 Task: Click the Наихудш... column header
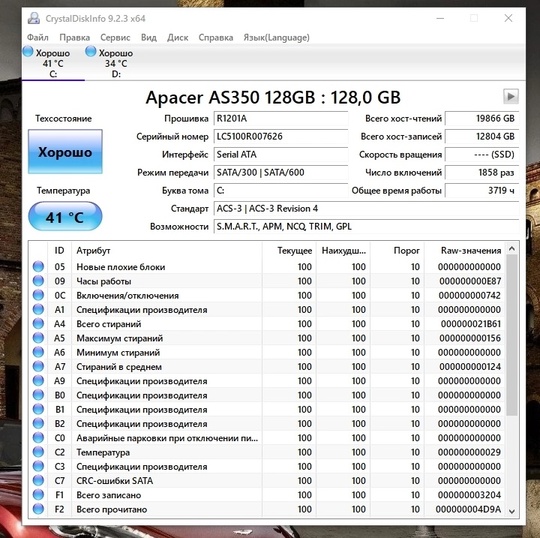click(x=343, y=250)
